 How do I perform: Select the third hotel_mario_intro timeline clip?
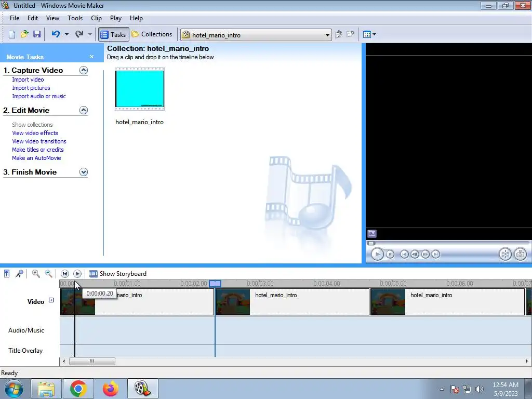447,302
